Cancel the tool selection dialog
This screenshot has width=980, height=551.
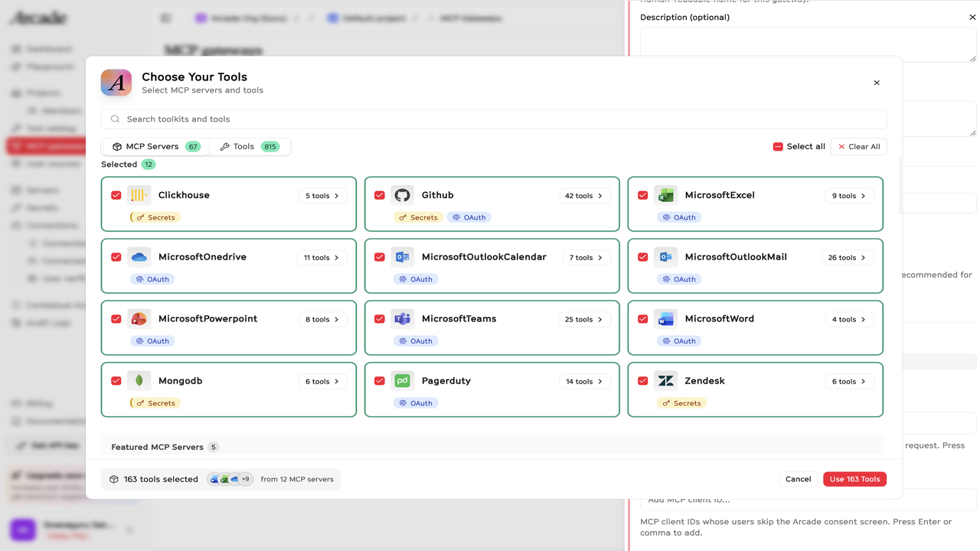pos(798,479)
